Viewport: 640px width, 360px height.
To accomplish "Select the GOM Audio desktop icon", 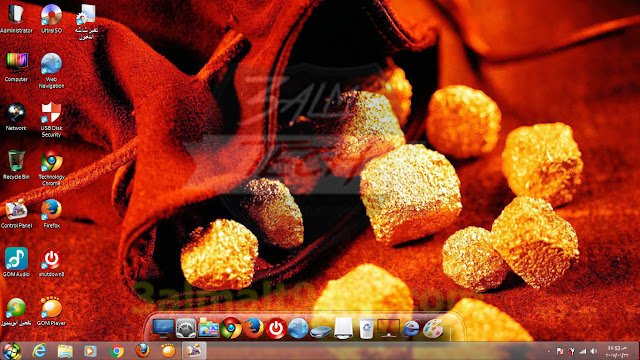I will (16, 262).
